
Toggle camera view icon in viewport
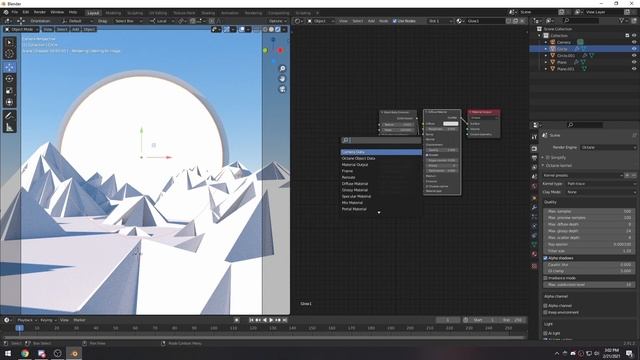[x=282, y=89]
